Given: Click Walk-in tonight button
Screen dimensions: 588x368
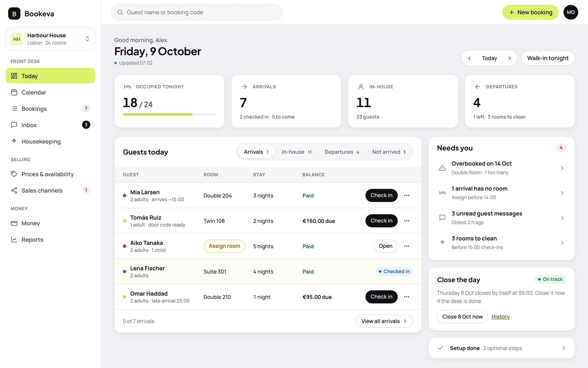Looking at the screenshot, I should coord(548,58).
